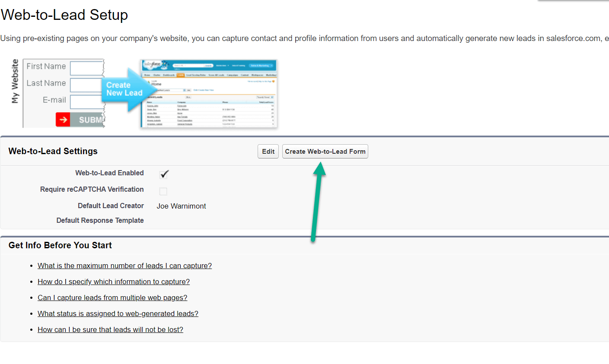Click the 'Web-to-Lead Enabled' label
The image size is (609, 364).
click(109, 173)
